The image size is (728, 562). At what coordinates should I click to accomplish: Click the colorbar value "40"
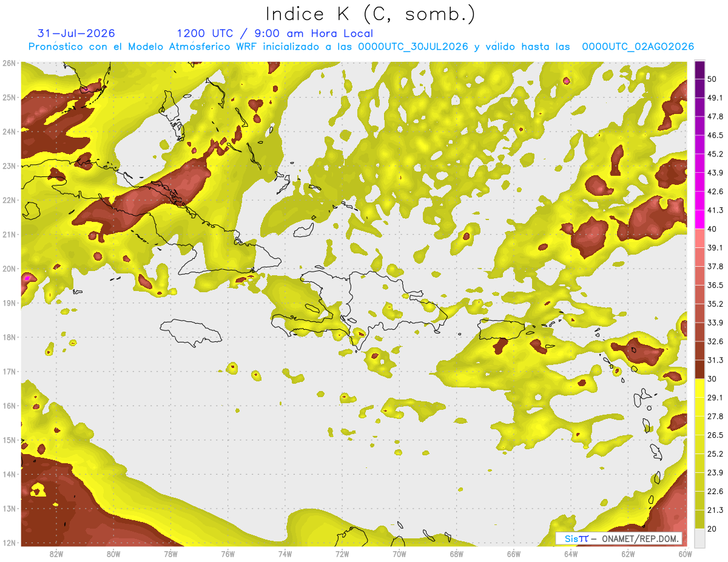click(713, 229)
